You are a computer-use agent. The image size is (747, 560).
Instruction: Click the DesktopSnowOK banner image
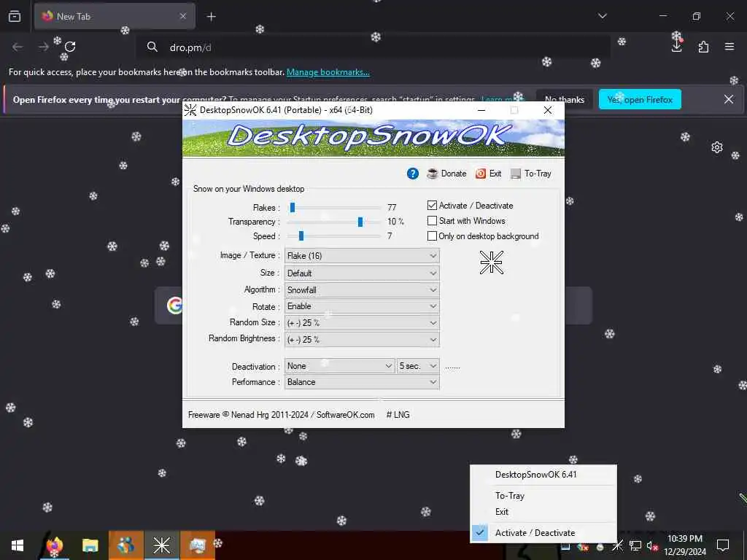(373, 138)
